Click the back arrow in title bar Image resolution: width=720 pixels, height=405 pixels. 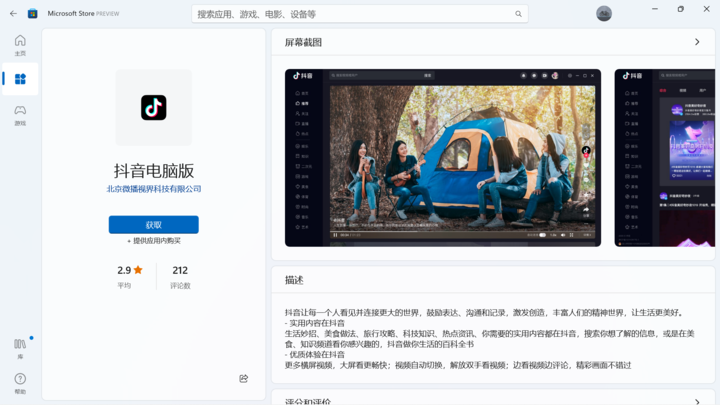pyautogui.click(x=13, y=13)
